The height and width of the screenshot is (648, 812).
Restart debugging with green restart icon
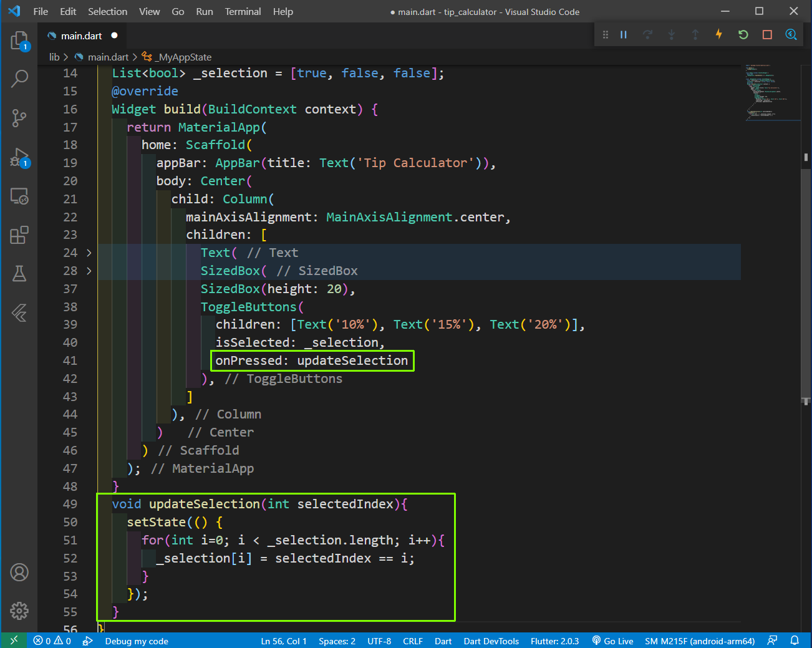[743, 35]
